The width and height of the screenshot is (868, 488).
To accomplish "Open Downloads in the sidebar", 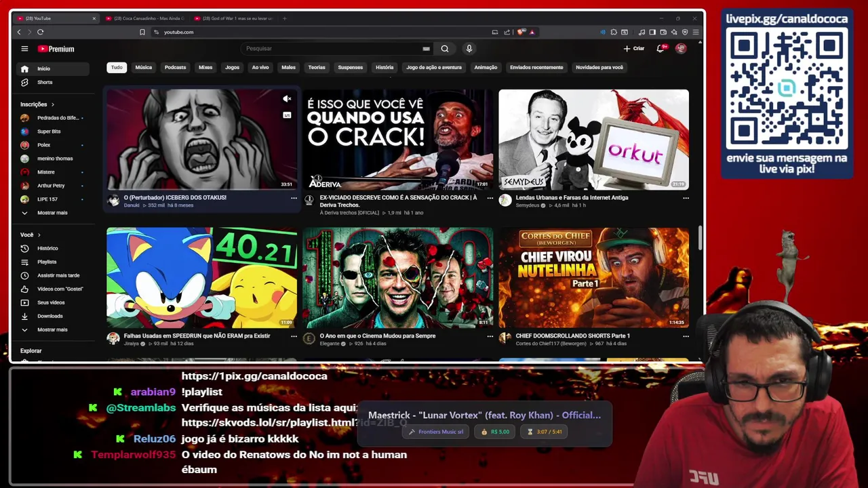I will [53, 316].
